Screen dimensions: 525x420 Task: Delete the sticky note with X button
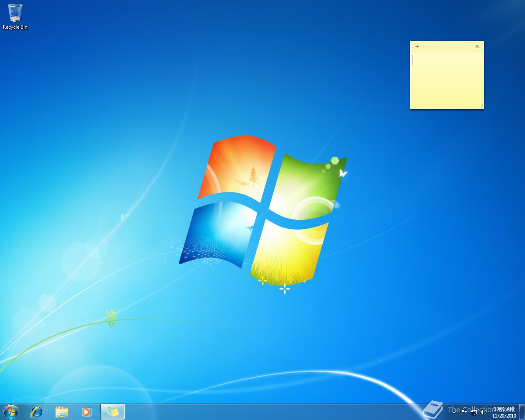pyautogui.click(x=477, y=47)
